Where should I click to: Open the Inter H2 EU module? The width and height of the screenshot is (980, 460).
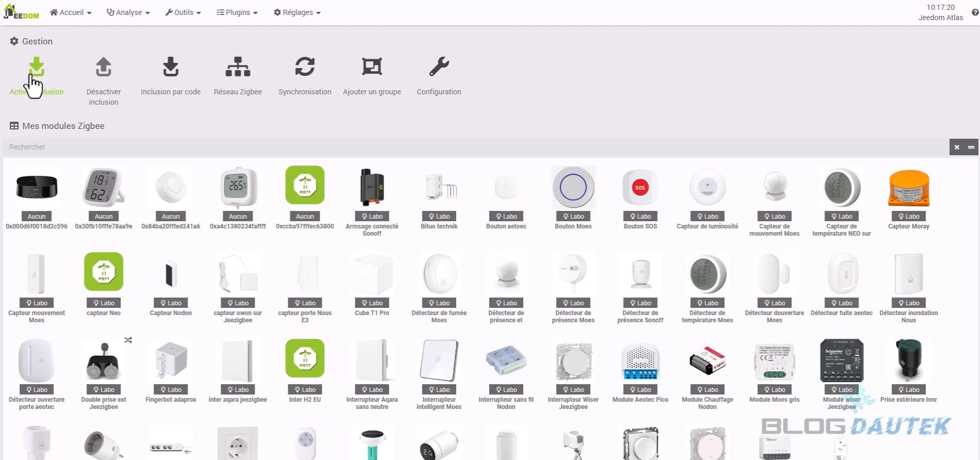tap(305, 371)
